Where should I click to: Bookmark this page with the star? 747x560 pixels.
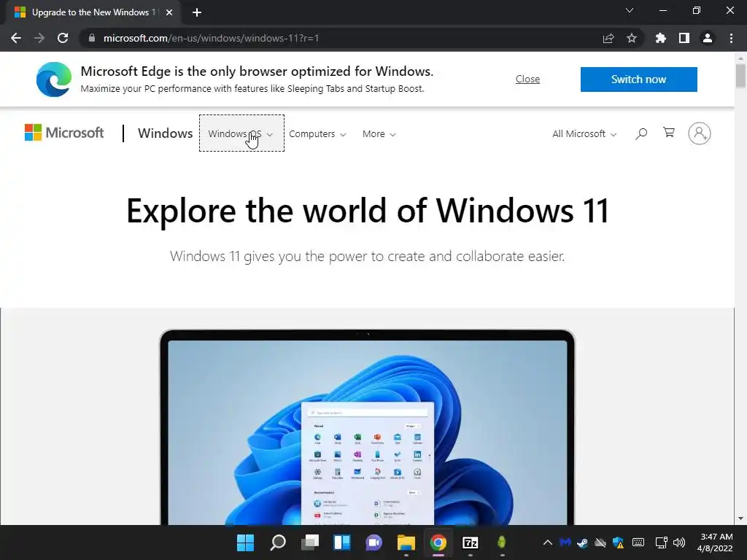pos(632,38)
